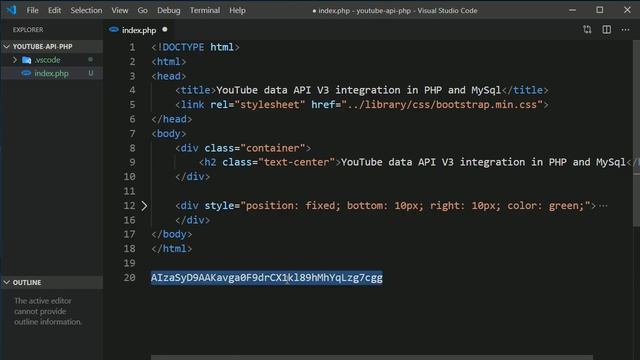Image resolution: width=640 pixels, height=360 pixels.
Task: Click the style attribute string on line 12
Action: [416, 206]
